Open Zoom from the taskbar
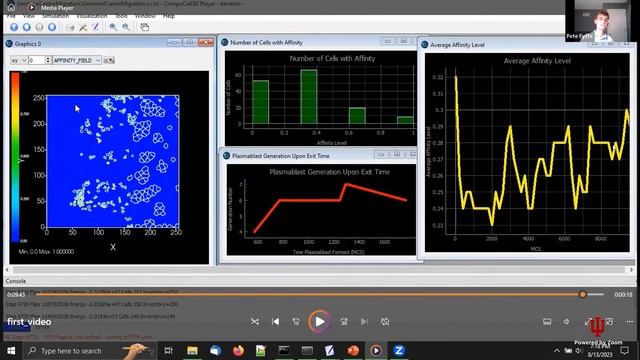The width and height of the screenshot is (640, 360). click(x=399, y=351)
